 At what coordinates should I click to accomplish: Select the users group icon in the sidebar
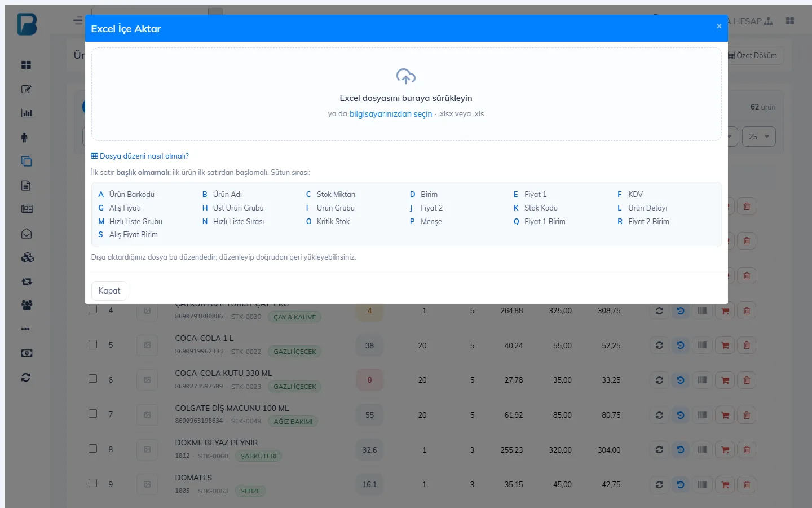coord(27,305)
